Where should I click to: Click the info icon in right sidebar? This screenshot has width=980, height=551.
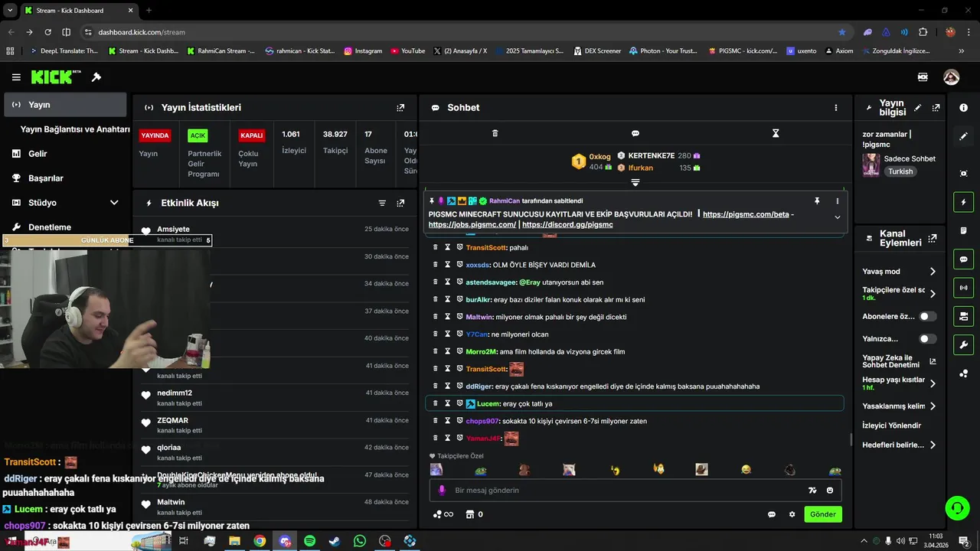point(963,108)
